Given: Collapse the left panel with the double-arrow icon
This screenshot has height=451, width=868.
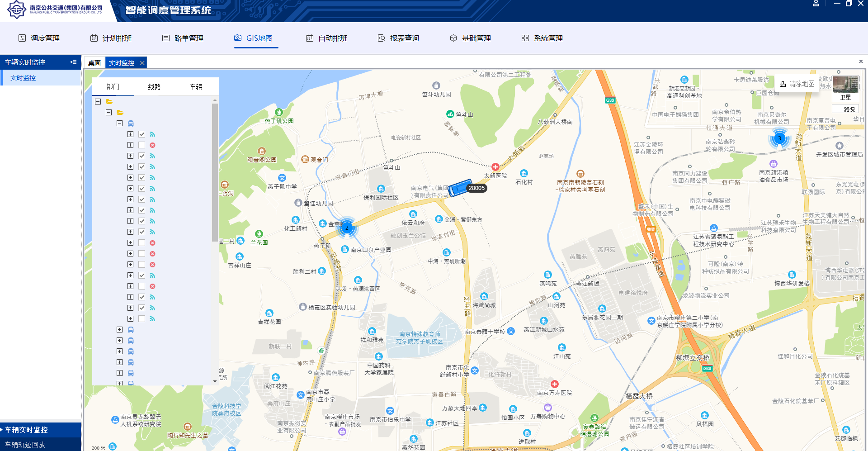Looking at the screenshot, I should coord(74,62).
